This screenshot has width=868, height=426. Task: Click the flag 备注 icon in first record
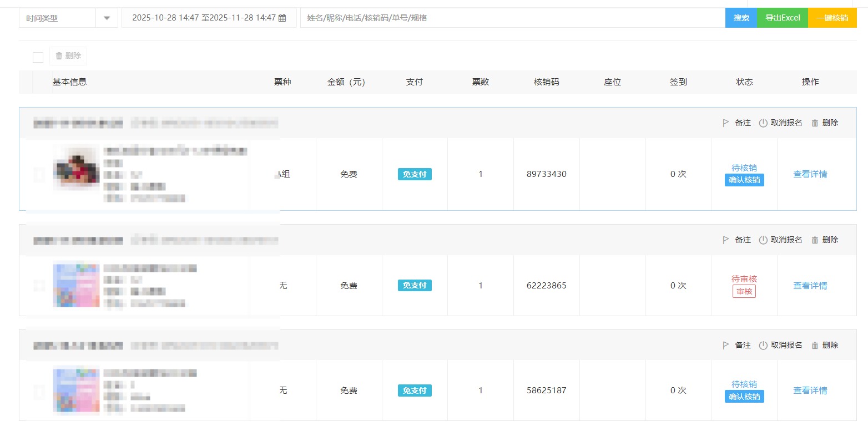(x=725, y=123)
